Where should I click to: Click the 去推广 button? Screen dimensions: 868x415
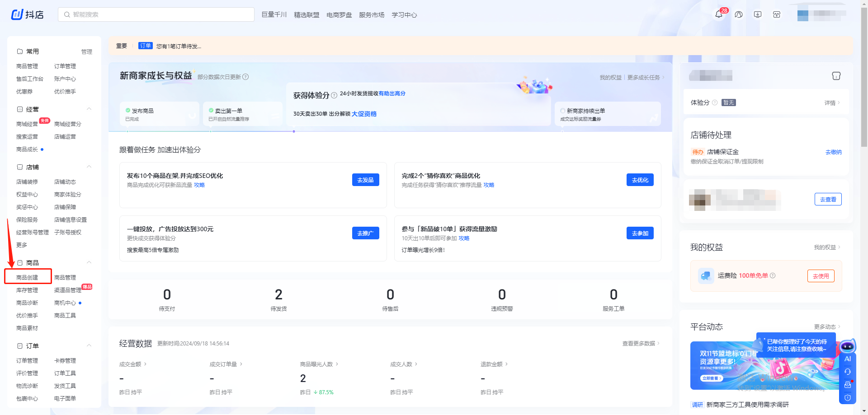(366, 233)
